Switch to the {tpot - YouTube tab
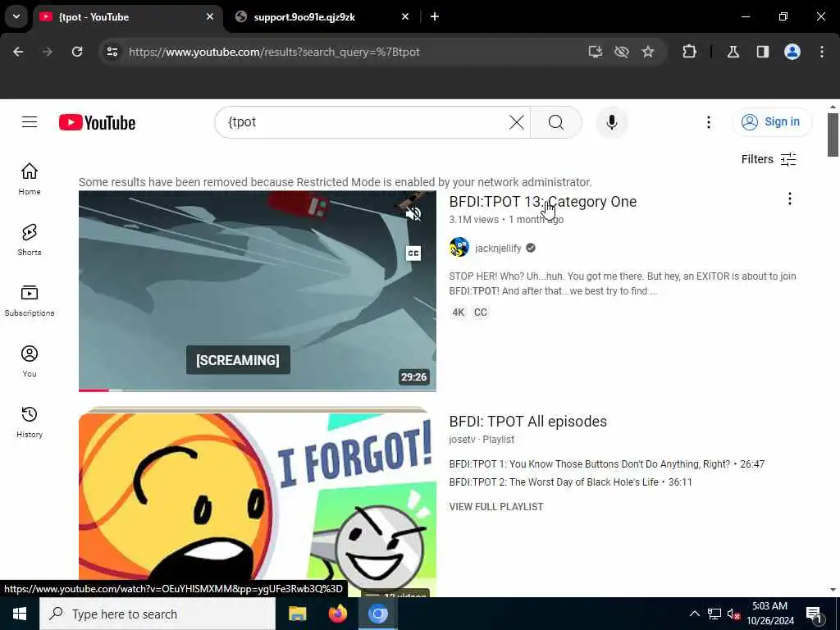This screenshot has height=630, width=840. (x=126, y=17)
